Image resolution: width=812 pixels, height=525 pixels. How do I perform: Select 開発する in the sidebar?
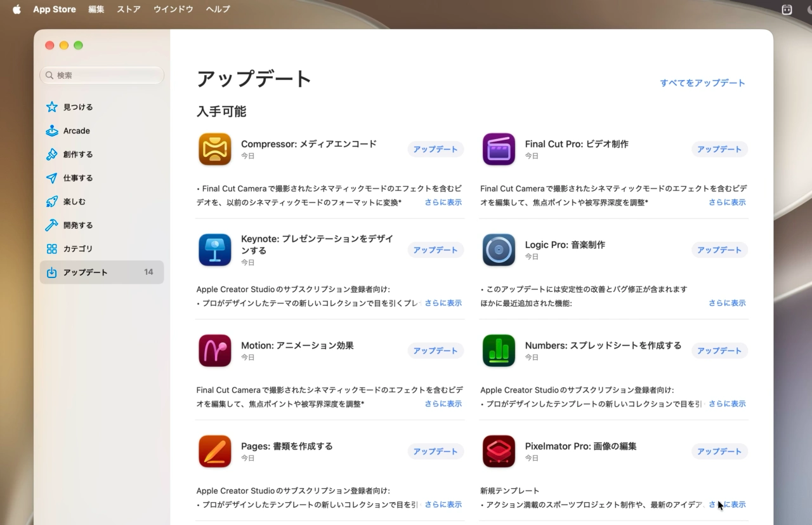[101, 225]
